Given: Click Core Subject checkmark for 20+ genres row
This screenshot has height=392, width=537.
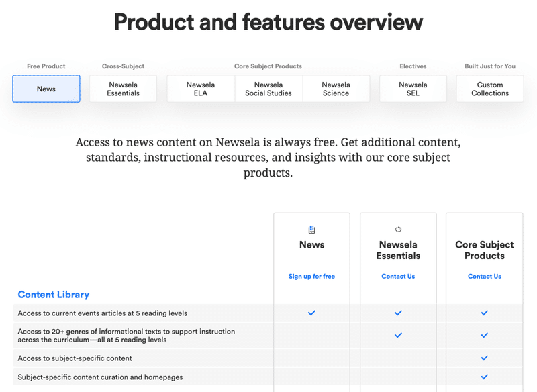Looking at the screenshot, I should pyautogui.click(x=484, y=335).
